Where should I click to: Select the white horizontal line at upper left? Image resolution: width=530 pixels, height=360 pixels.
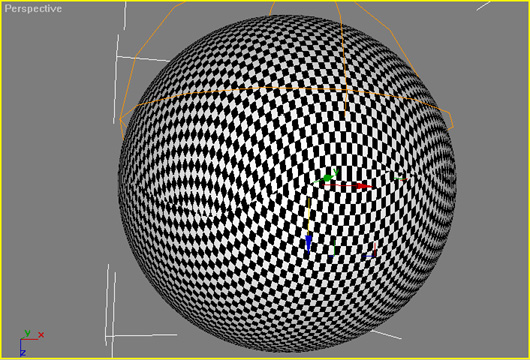click(x=143, y=59)
